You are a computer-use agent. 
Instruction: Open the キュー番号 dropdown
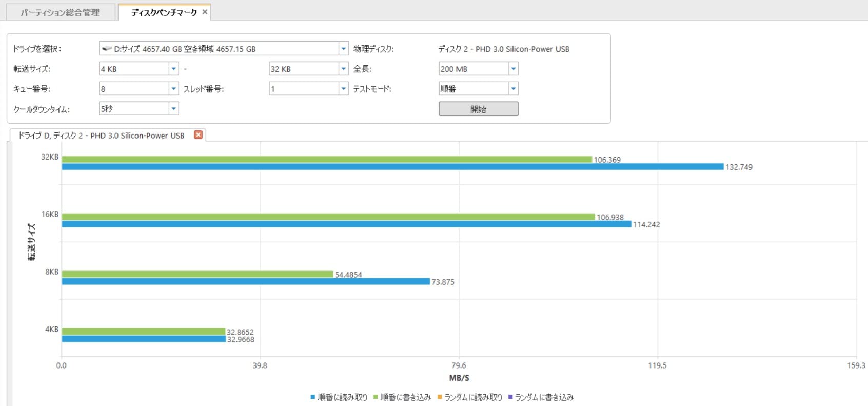(173, 89)
